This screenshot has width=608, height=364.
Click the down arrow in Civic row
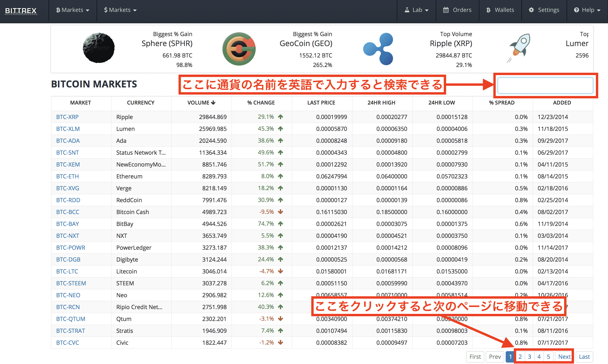click(280, 342)
